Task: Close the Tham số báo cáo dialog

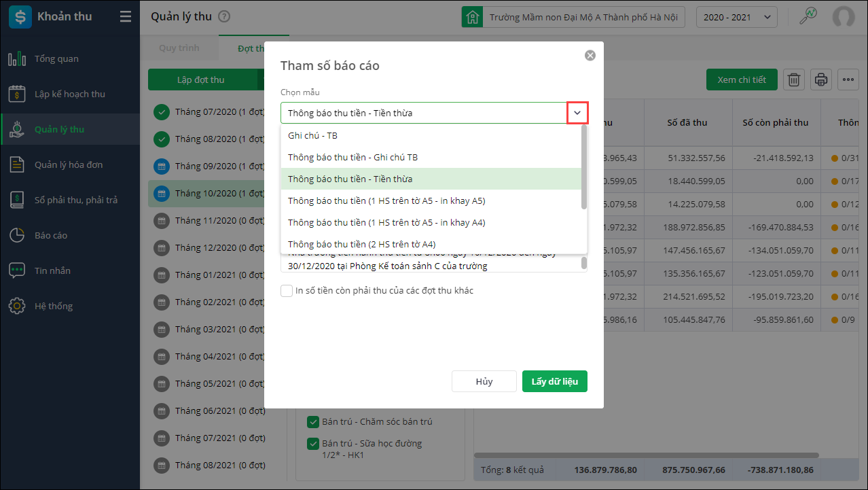Action: [590, 56]
